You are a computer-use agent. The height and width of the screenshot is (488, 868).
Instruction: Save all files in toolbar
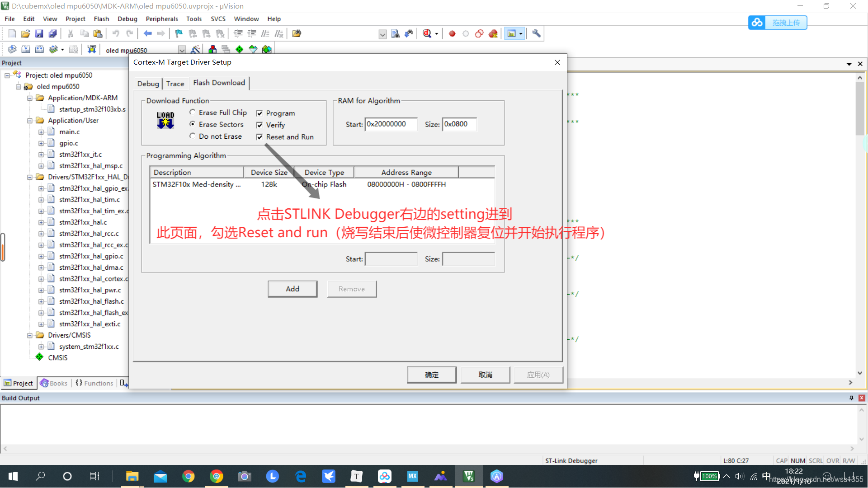[x=53, y=33]
